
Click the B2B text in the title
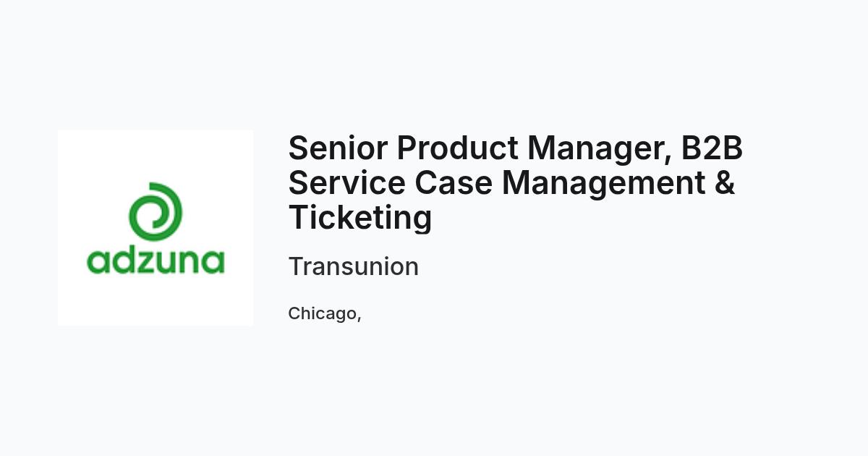[712, 148]
